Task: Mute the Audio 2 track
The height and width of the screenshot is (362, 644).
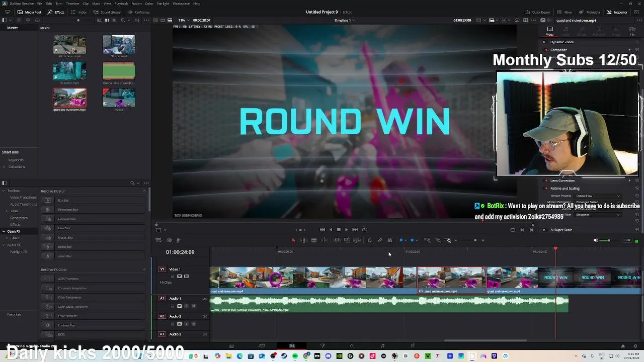Action: tap(193, 324)
